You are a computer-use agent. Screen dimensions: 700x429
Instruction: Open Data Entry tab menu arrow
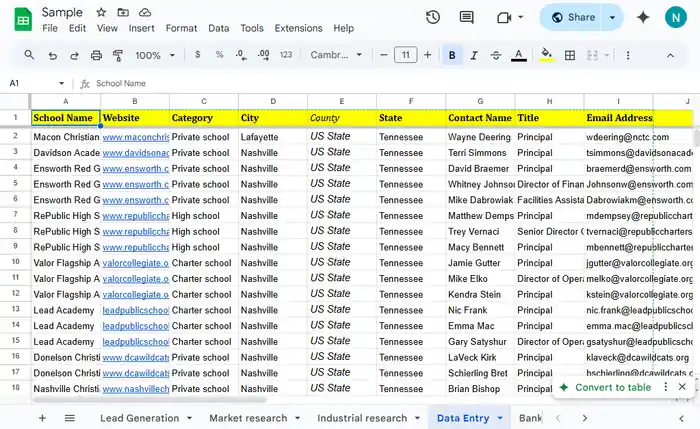click(x=500, y=418)
